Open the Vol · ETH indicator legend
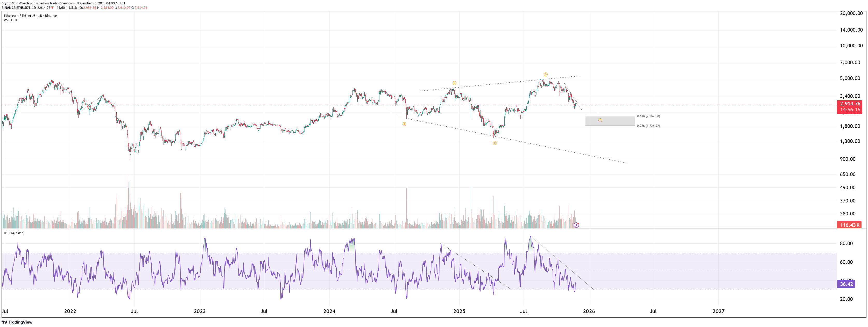Image resolution: width=868 pixels, height=327 pixels. point(10,20)
